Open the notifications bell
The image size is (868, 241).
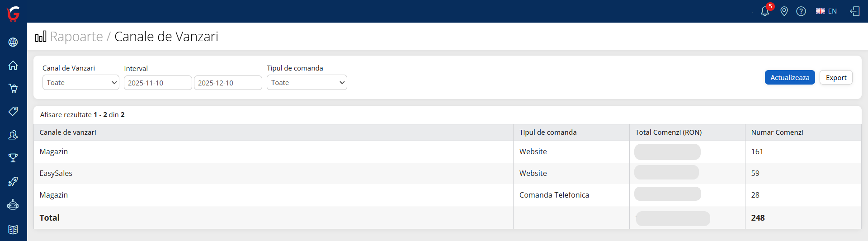765,11
